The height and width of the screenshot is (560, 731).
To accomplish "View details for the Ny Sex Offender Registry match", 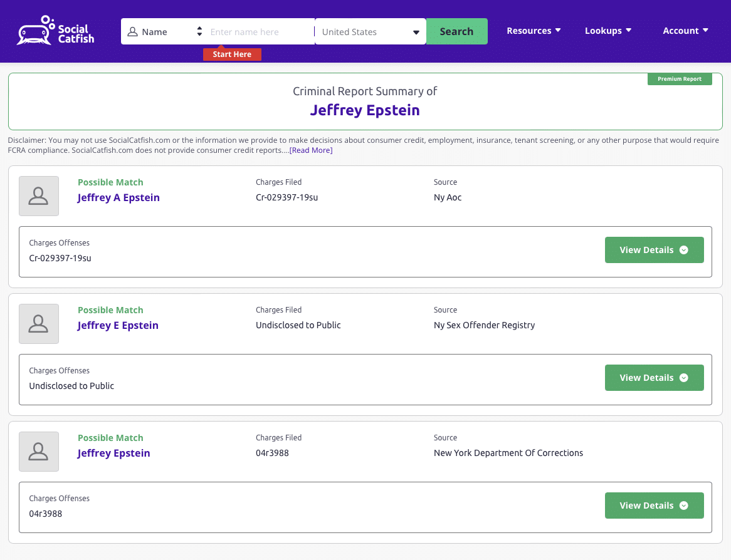I will pos(654,378).
